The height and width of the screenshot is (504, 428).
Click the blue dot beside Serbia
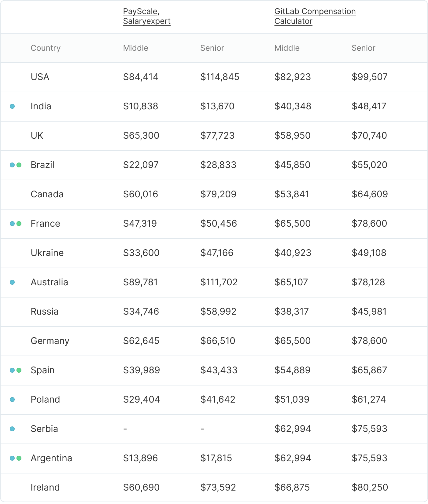(12, 429)
